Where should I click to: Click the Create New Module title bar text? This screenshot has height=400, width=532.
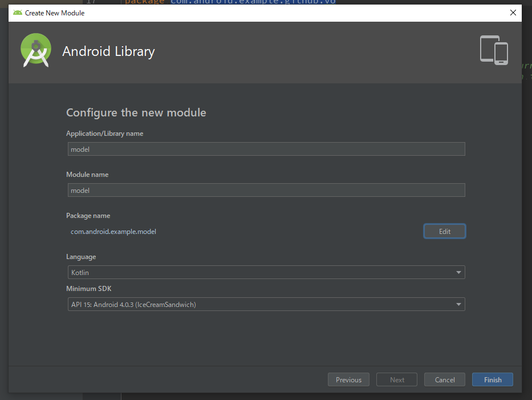click(55, 13)
